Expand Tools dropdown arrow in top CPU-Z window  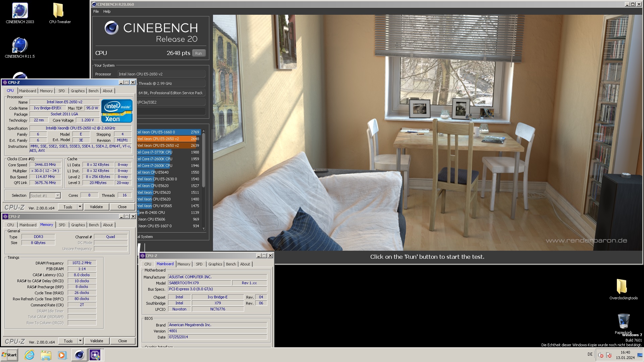click(80, 207)
